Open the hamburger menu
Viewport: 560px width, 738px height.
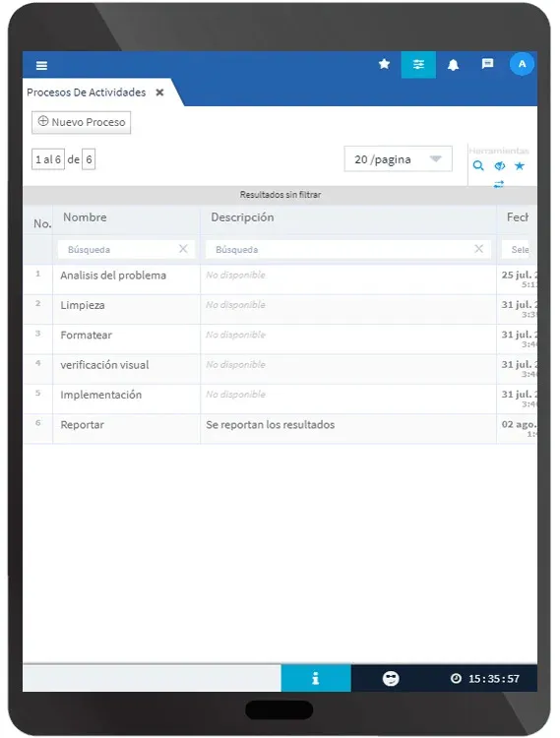(41, 65)
